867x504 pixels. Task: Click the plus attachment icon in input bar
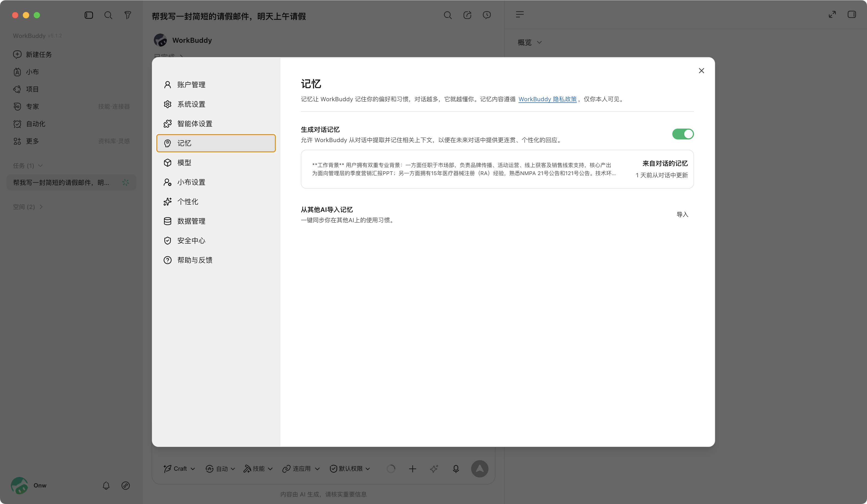click(x=412, y=469)
